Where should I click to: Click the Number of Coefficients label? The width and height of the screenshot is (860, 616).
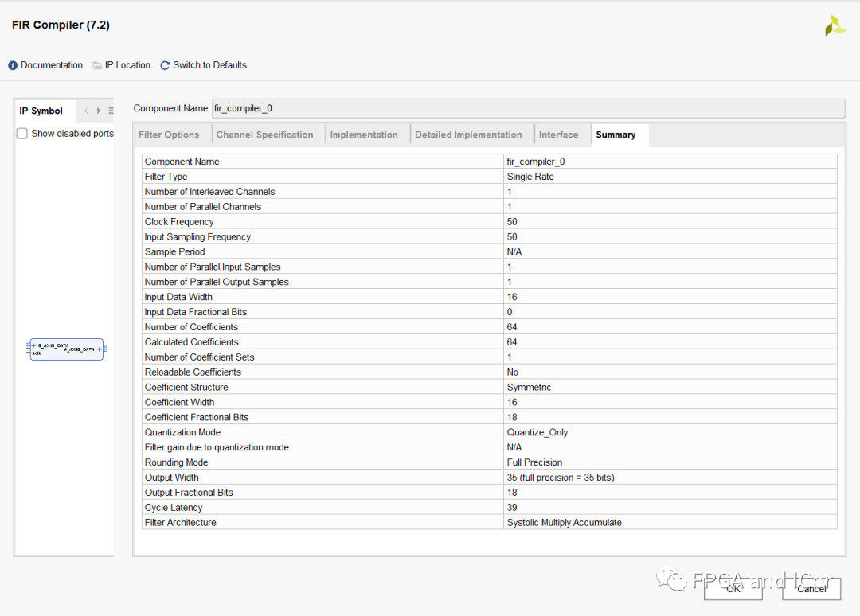tap(191, 327)
